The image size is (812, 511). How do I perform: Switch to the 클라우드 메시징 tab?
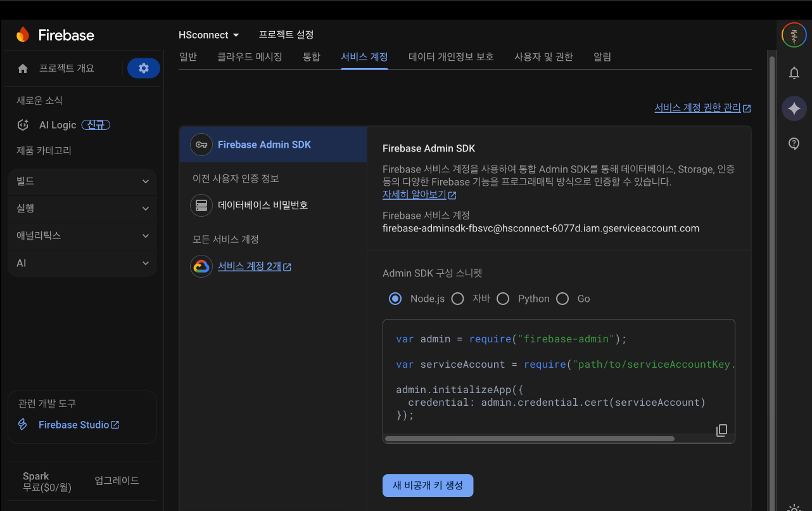250,57
